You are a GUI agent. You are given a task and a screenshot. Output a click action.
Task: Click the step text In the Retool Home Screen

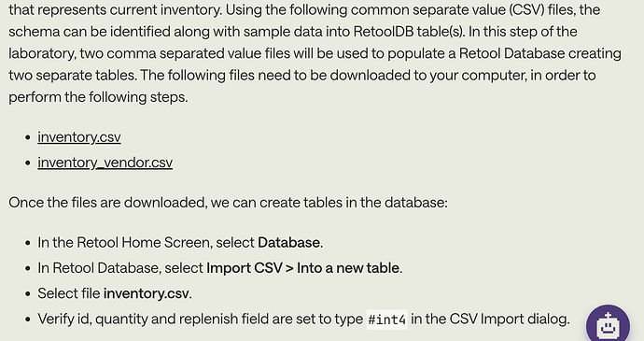click(124, 242)
